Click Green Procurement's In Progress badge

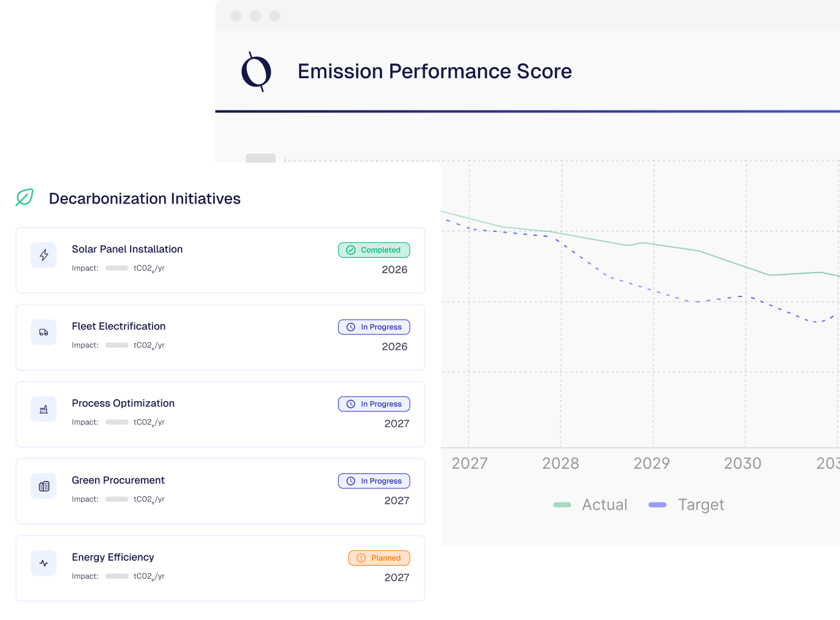(374, 481)
